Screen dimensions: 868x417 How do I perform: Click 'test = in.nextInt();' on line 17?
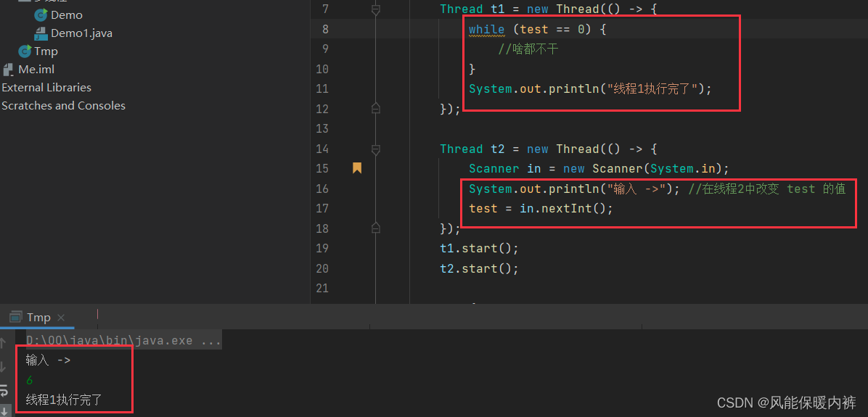[x=541, y=209]
